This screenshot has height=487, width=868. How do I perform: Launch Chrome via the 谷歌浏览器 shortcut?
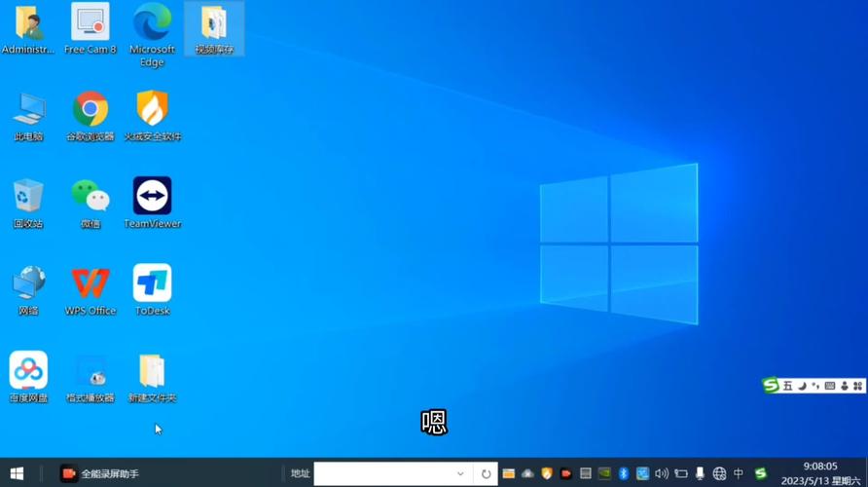90,117
